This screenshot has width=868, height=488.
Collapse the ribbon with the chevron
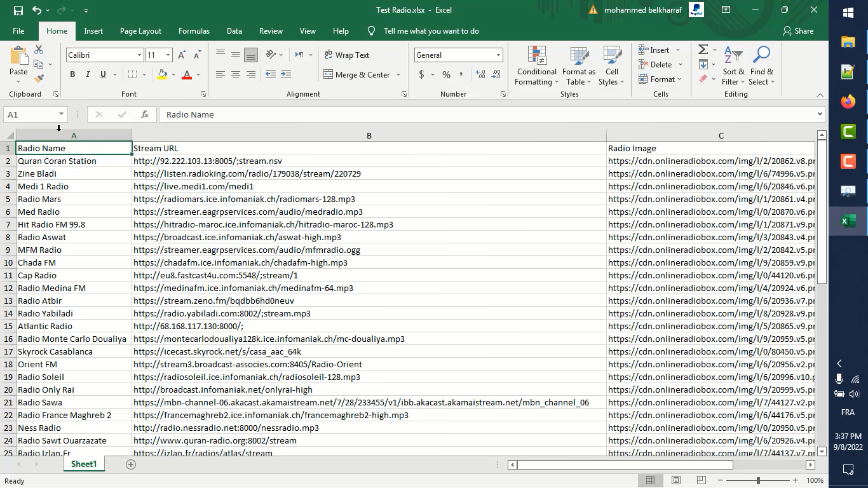tap(820, 95)
